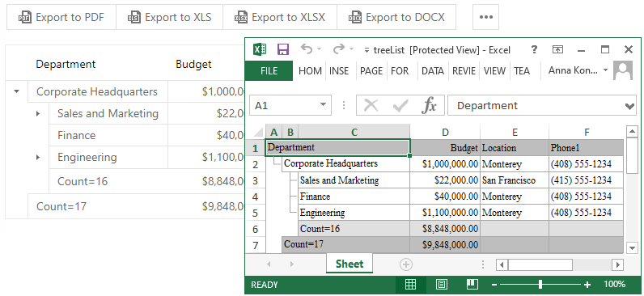Collapse the Corporate Headquarters tree node
Screen dimensions: 644x296
pyautogui.click(x=16, y=91)
